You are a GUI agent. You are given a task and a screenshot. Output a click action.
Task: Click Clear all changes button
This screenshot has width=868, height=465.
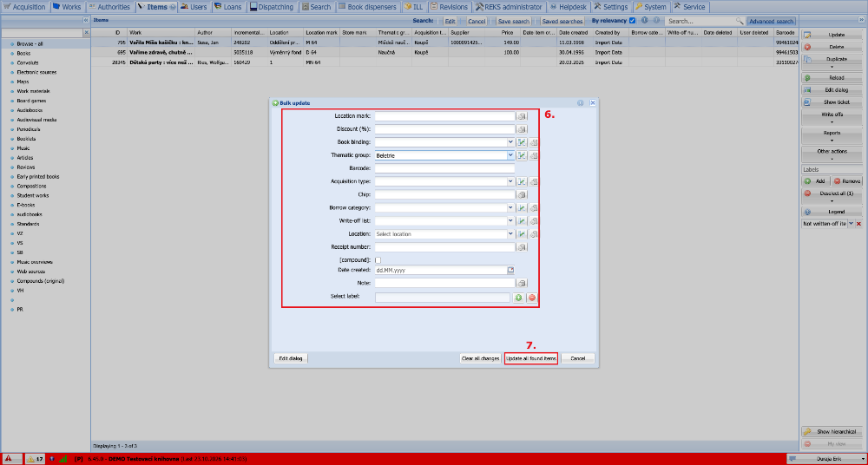coord(481,358)
